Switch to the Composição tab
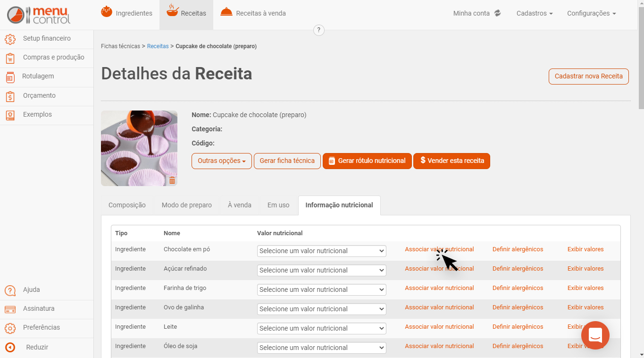 (x=127, y=205)
